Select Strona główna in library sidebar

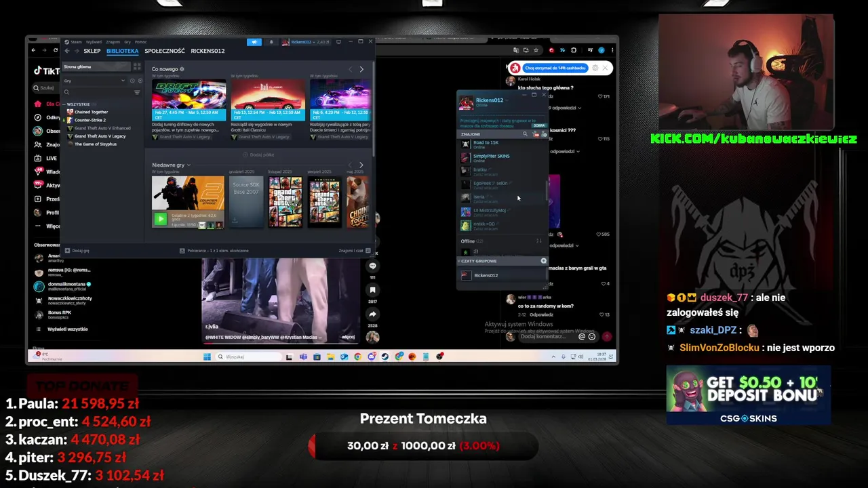(96, 66)
